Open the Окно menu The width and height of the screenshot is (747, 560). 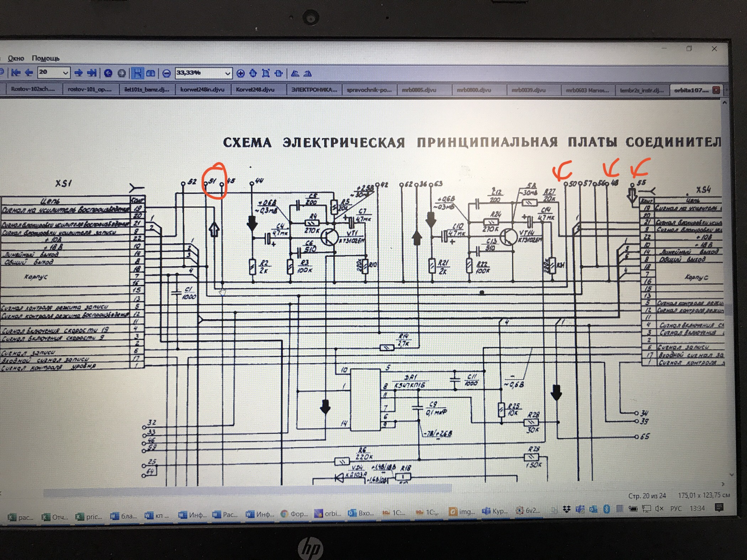coord(16,58)
